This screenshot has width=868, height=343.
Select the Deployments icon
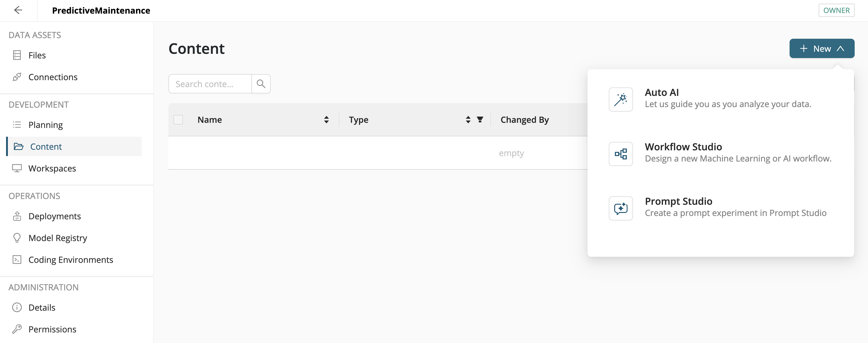(17, 216)
